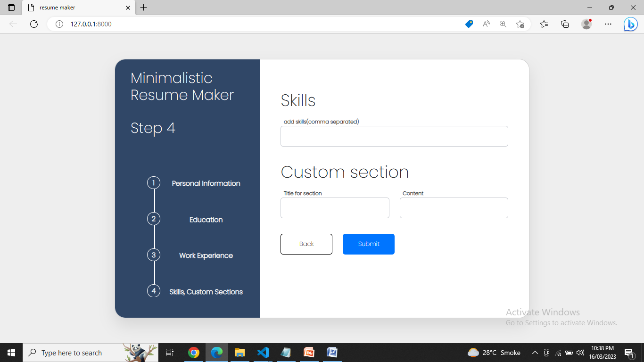
Task: Click the Content field under Custom section
Action: point(454,207)
